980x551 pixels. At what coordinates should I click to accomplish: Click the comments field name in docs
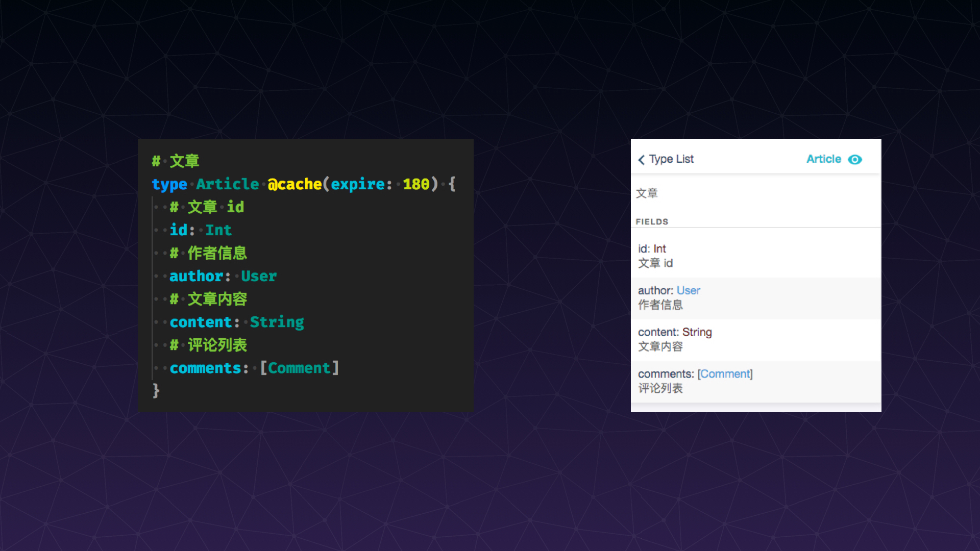(665, 374)
